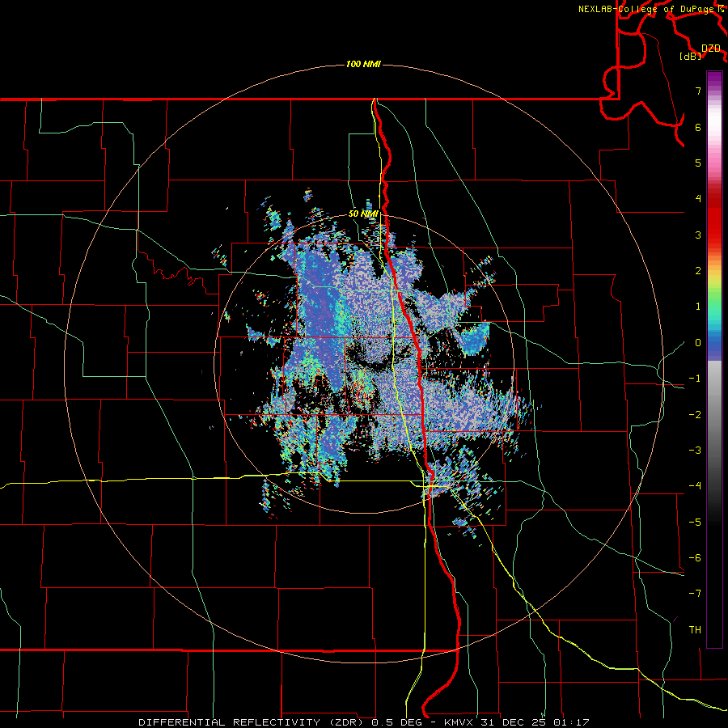The height and width of the screenshot is (728, 728).
Task: Select the -4 value on the scale
Action: [x=695, y=486]
